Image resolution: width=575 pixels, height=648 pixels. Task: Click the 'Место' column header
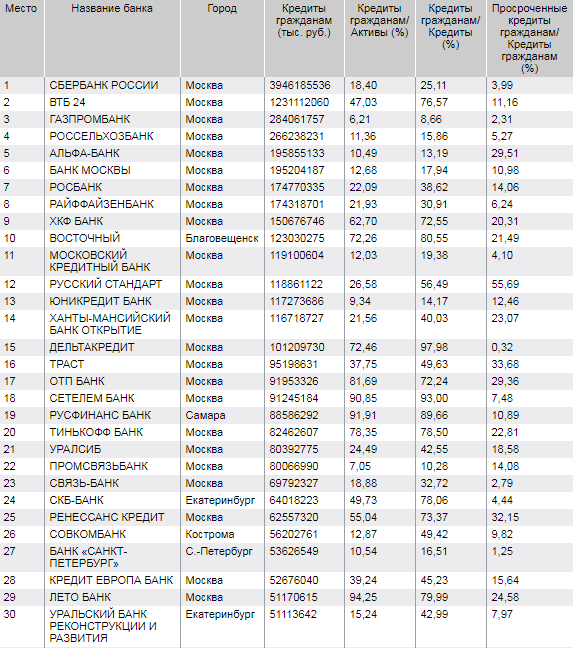tap(21, 8)
